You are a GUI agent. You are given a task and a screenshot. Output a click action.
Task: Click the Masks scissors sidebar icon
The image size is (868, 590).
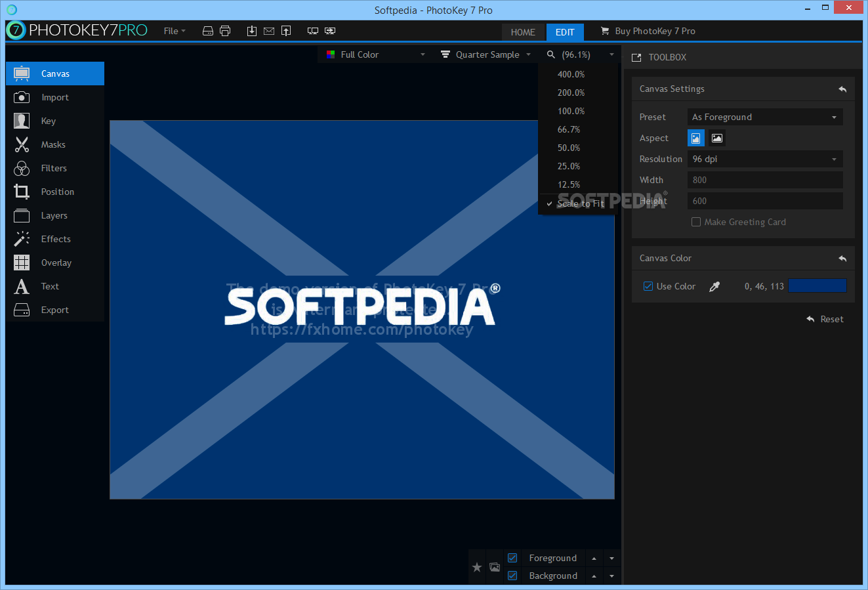[x=22, y=144]
